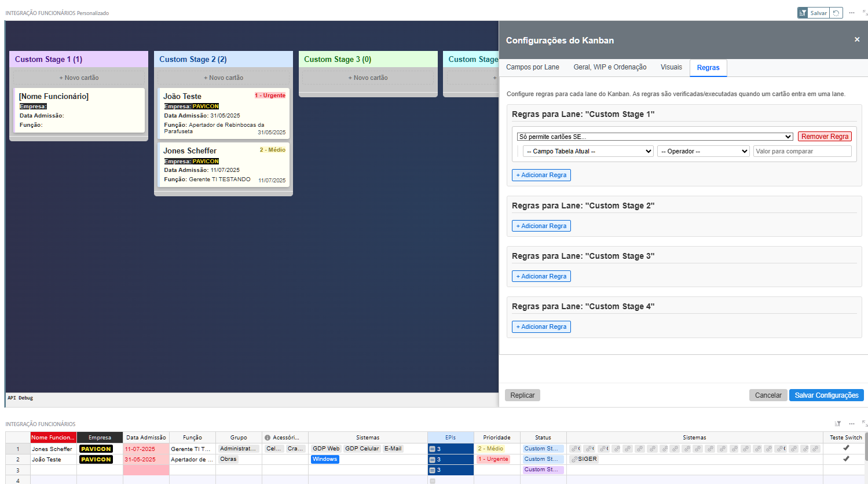
Task: Add a rule for Custom Stage 1
Action: click(x=541, y=175)
